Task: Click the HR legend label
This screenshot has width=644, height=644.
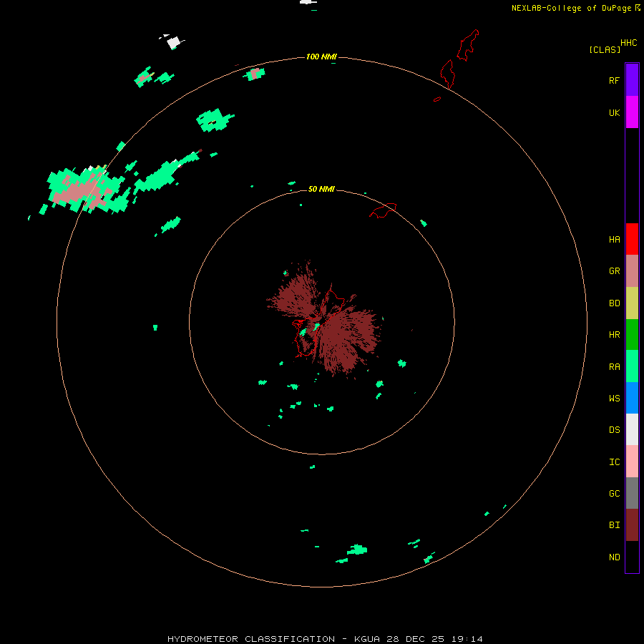Action: click(614, 335)
